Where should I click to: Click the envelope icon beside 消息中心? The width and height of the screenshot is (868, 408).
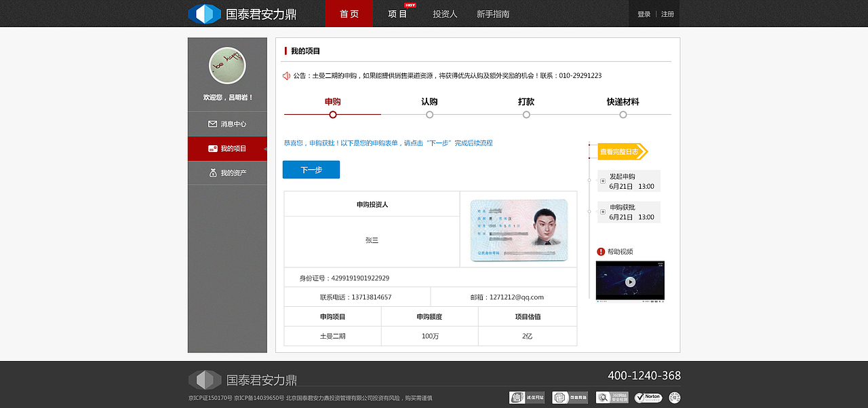(212, 124)
